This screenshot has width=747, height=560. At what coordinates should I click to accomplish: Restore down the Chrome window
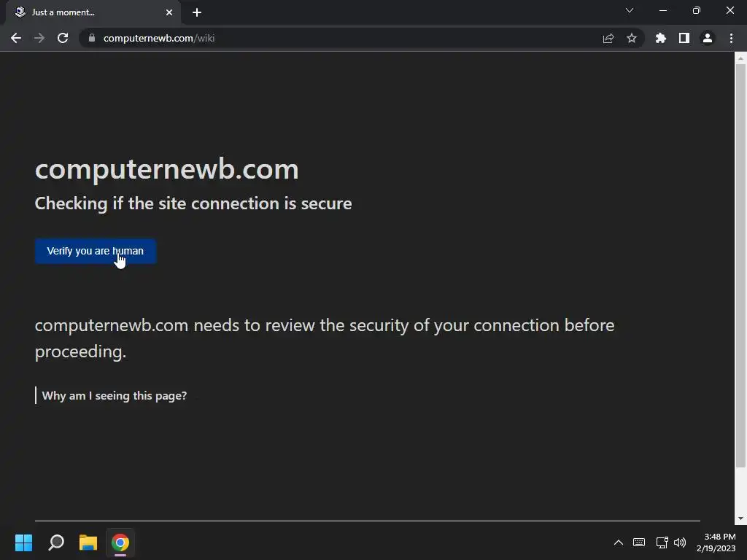click(697, 10)
